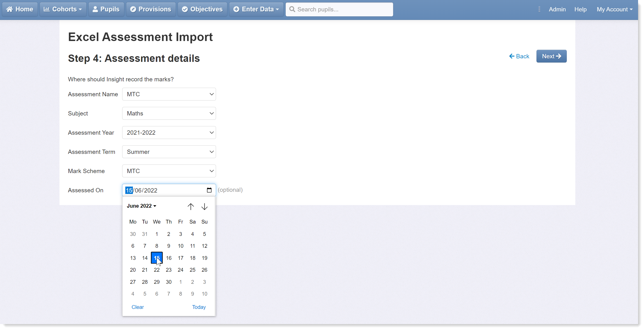Screen dimensions: 644x330
Task: Open the Objectives page
Action: tap(202, 9)
